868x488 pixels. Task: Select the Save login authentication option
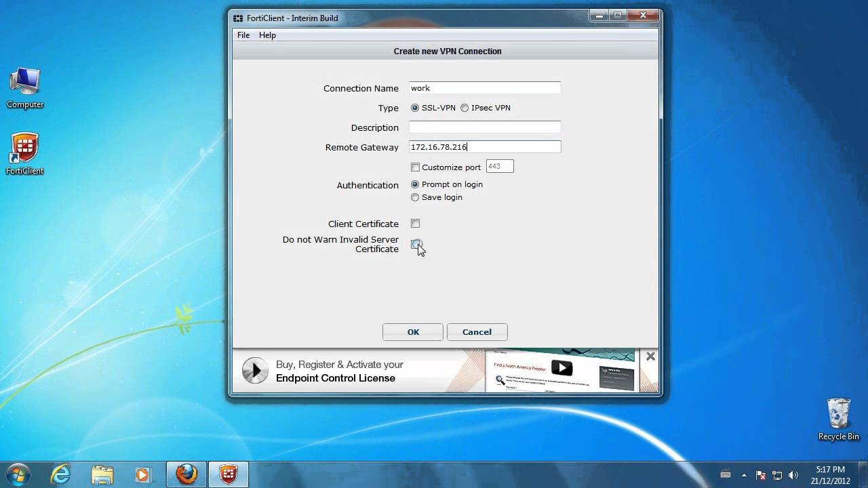(x=415, y=197)
